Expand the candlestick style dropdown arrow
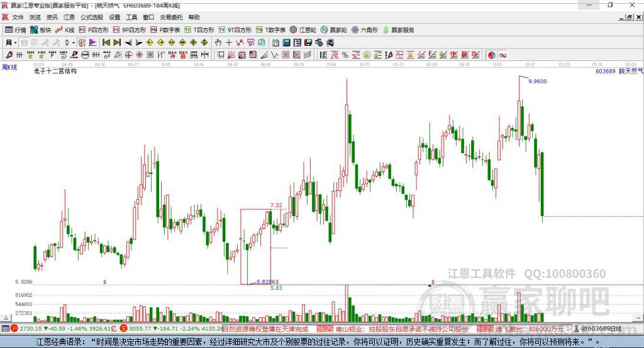Image resolution: width=644 pixels, height=348 pixels. point(74,43)
